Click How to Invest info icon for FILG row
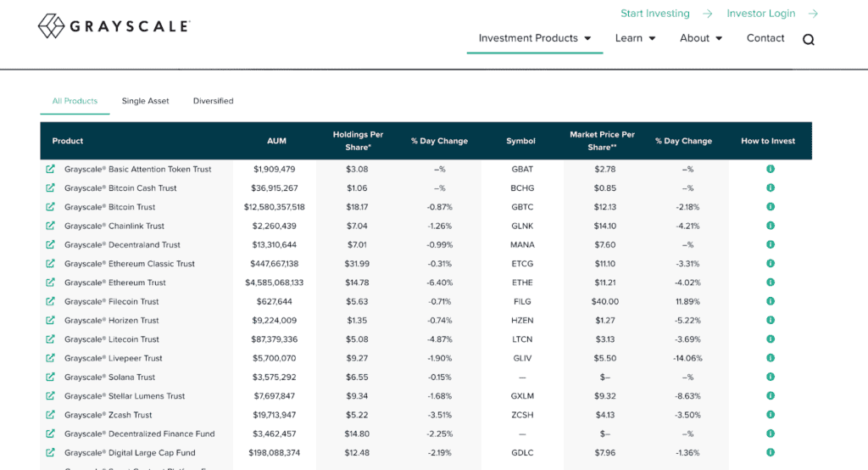The height and width of the screenshot is (470, 868). click(770, 301)
